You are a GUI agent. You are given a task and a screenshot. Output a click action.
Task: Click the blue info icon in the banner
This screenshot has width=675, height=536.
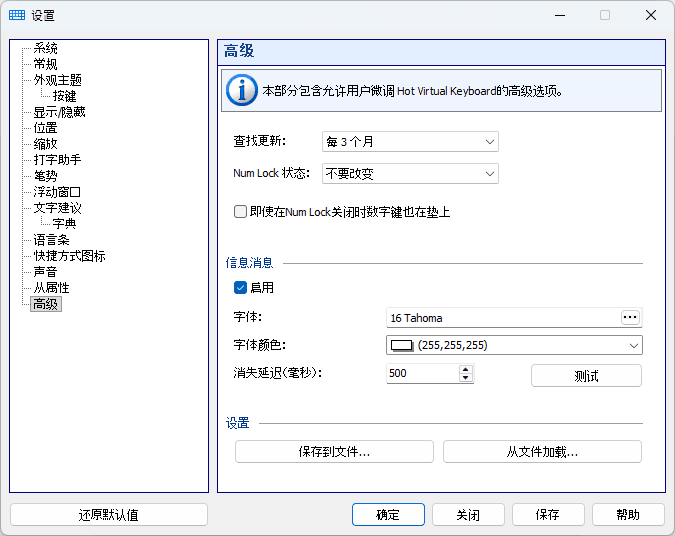tap(242, 90)
